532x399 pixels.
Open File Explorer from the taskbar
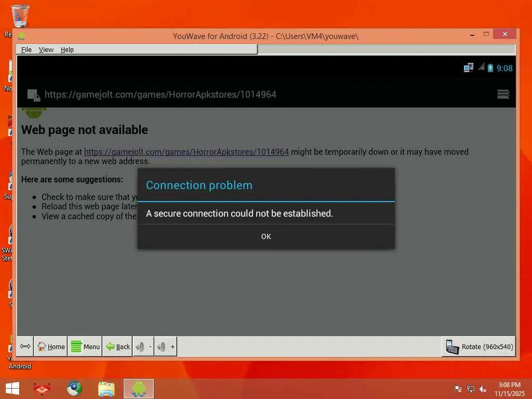pyautogui.click(x=106, y=389)
